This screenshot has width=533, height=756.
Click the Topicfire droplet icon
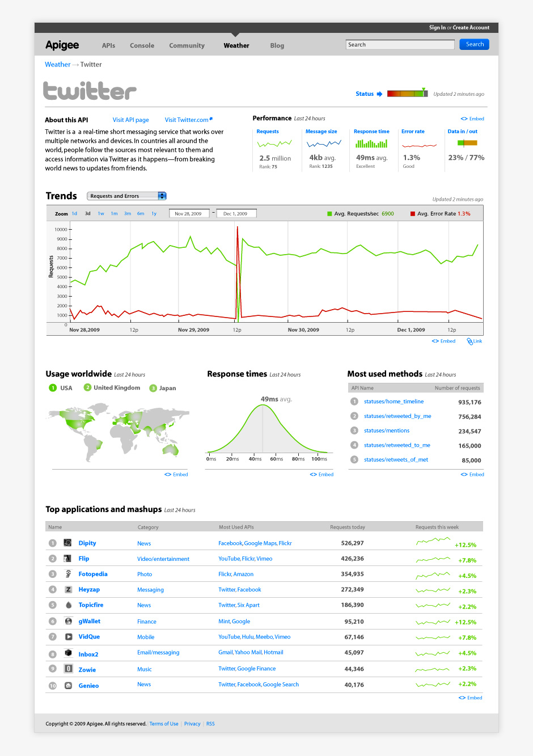pos(68,605)
